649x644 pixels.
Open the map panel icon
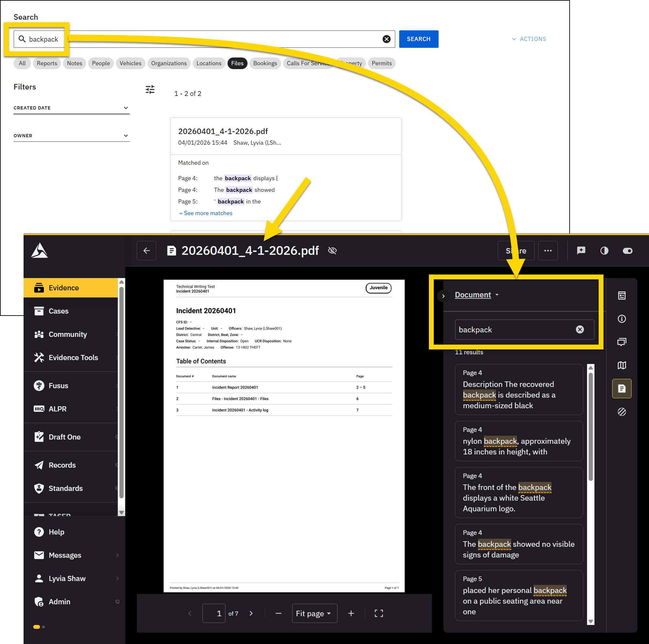pos(622,365)
